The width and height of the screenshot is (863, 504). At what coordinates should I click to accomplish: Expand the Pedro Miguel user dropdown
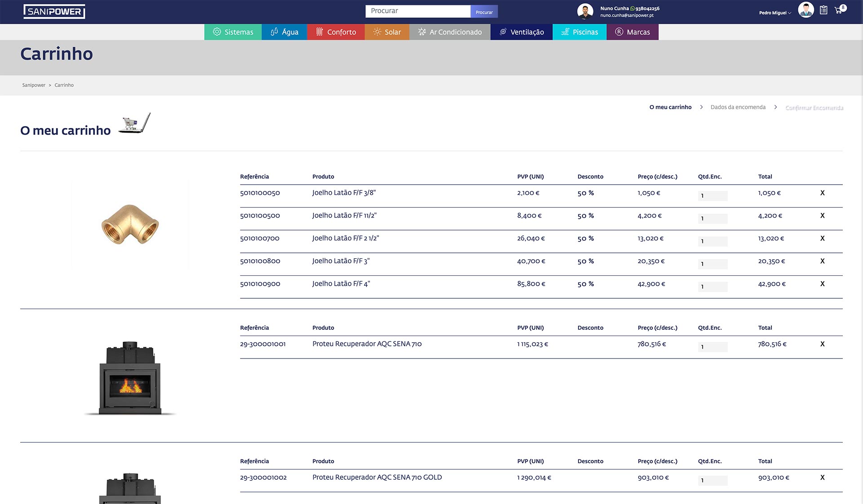(775, 13)
